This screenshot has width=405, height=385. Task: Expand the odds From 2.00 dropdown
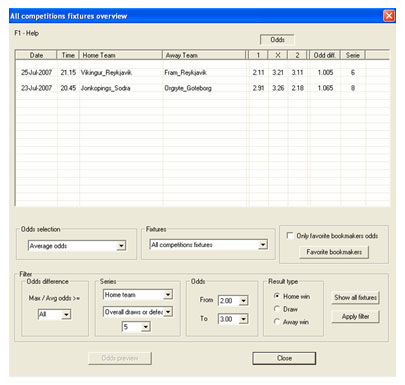coord(244,301)
